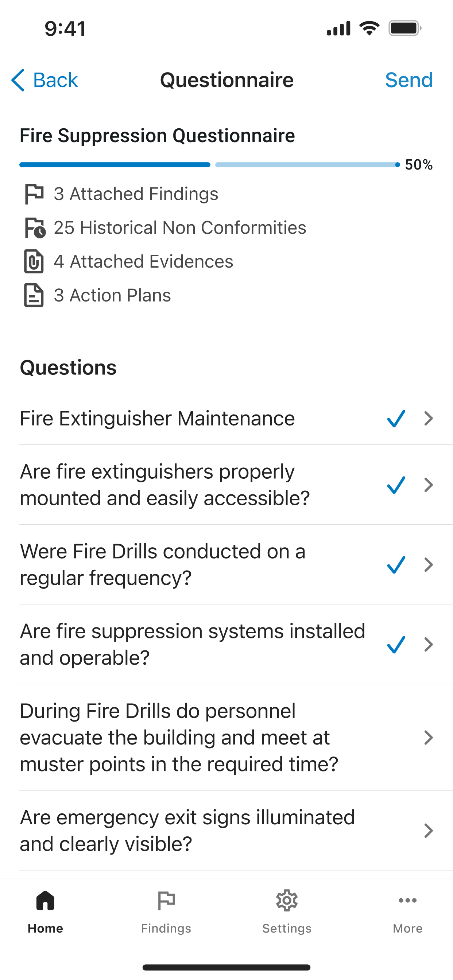
Task: Open Findings via flag icon in tab bar
Action: [166, 901]
